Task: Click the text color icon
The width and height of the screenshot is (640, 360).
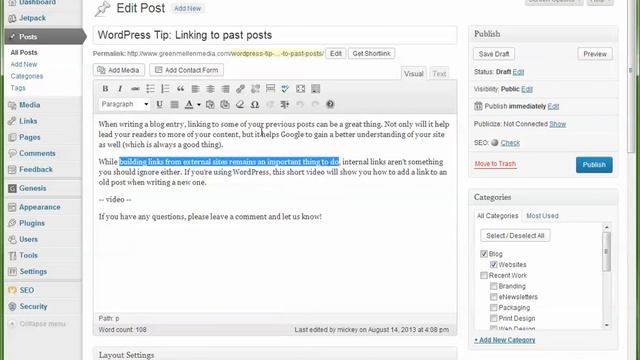Action: tap(189, 104)
